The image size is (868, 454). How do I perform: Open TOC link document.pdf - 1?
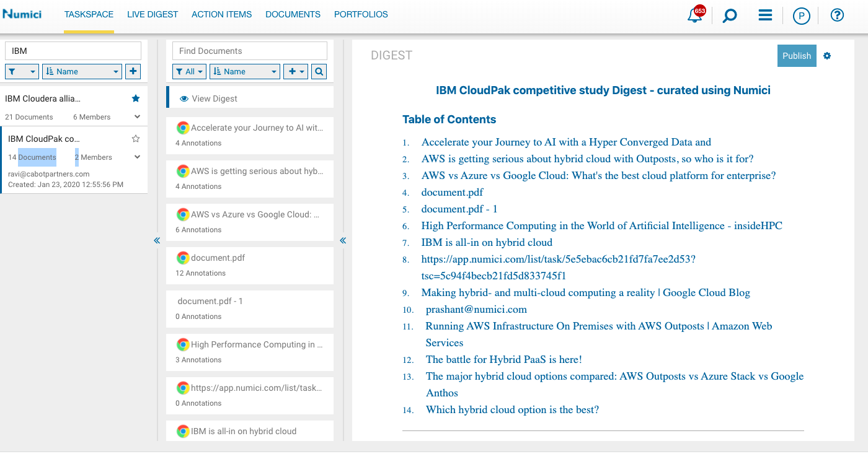tap(459, 209)
